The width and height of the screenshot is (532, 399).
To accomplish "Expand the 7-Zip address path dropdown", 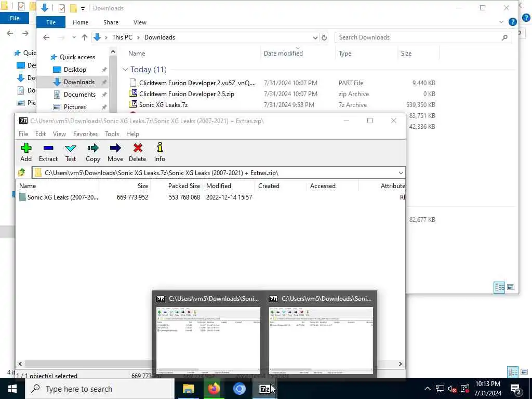I will 401,172.
